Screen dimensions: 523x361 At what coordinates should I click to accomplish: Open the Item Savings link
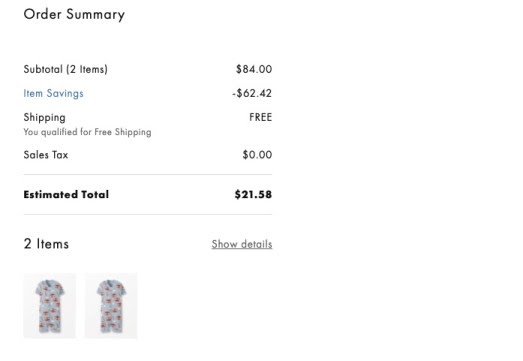pyautogui.click(x=53, y=93)
